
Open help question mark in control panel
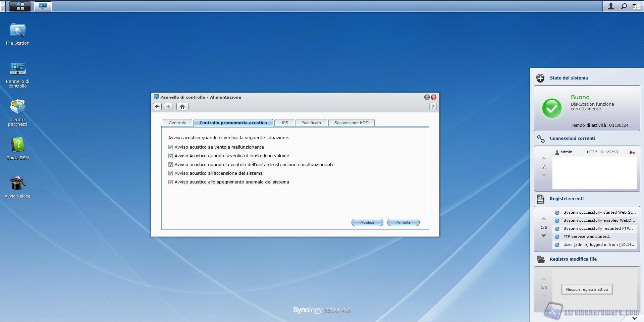click(x=433, y=107)
